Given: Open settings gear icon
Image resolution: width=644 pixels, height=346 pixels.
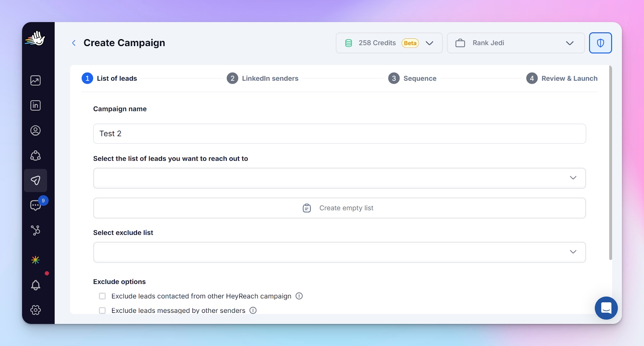Looking at the screenshot, I should pyautogui.click(x=35, y=310).
